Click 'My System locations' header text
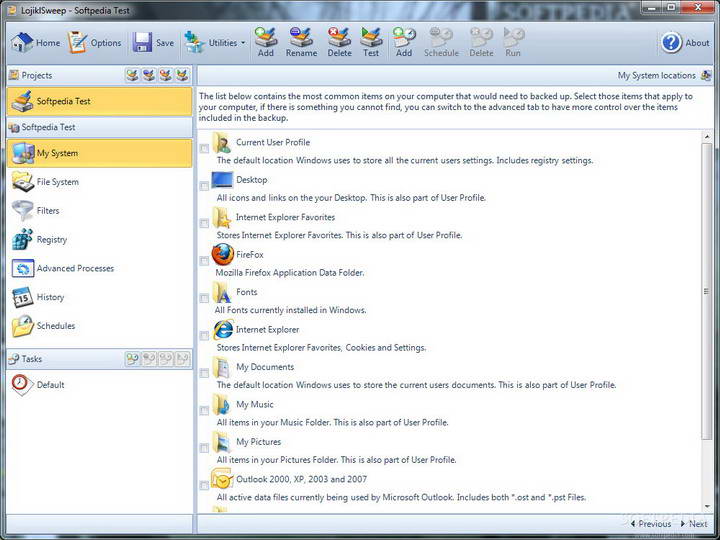The height and width of the screenshot is (540, 720). (657, 75)
